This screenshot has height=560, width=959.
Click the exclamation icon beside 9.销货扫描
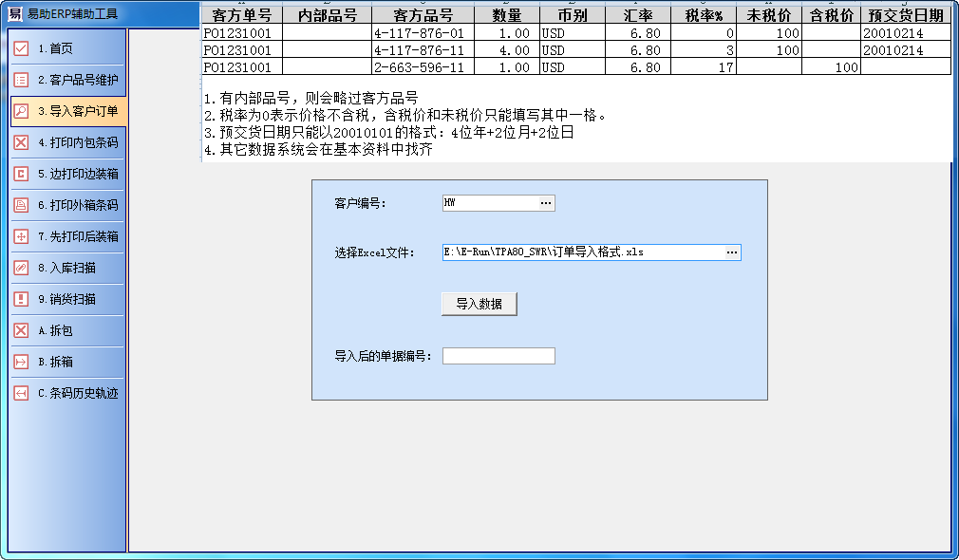pyautogui.click(x=21, y=299)
